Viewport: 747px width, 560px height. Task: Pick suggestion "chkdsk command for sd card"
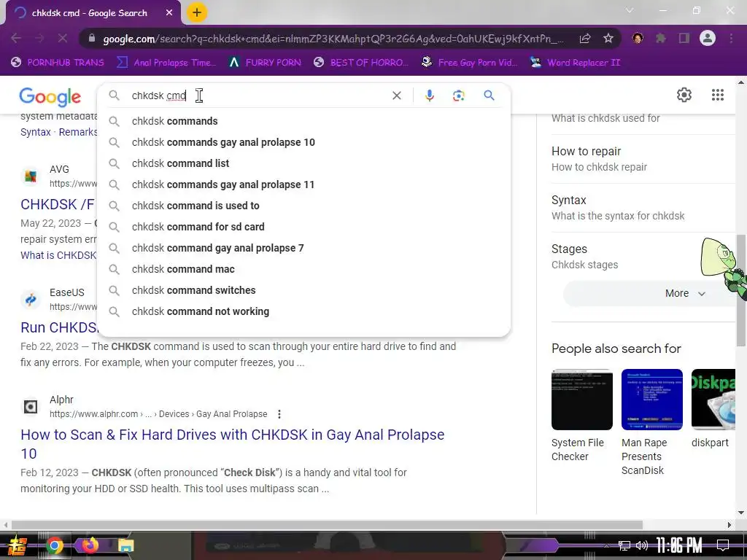(x=304, y=227)
